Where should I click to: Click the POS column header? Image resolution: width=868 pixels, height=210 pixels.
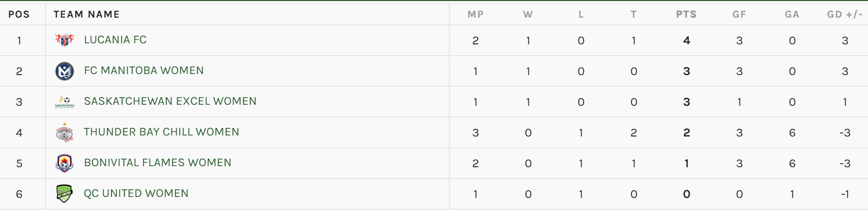[19, 15]
